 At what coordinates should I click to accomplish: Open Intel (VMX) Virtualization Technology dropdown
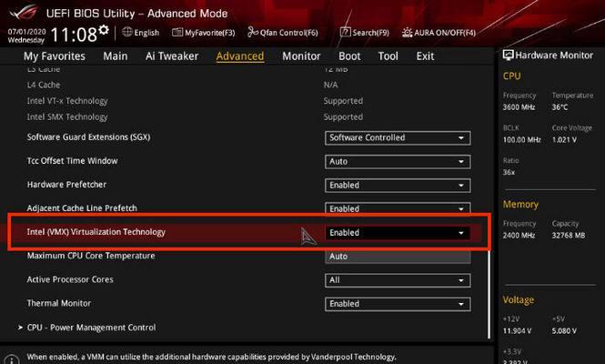point(398,233)
